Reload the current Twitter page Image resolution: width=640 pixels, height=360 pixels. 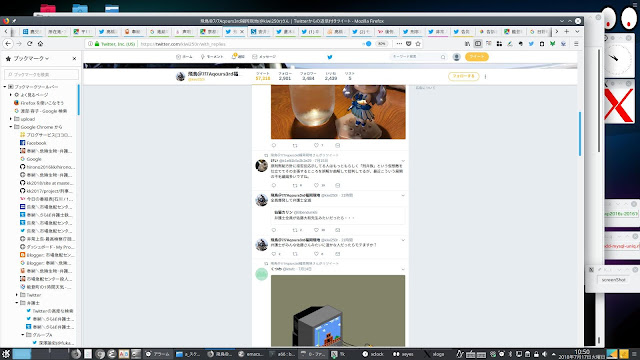click(x=29, y=44)
